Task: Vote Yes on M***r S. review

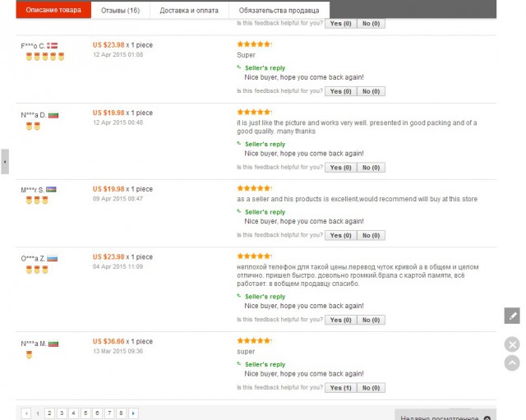Action: tap(340, 235)
